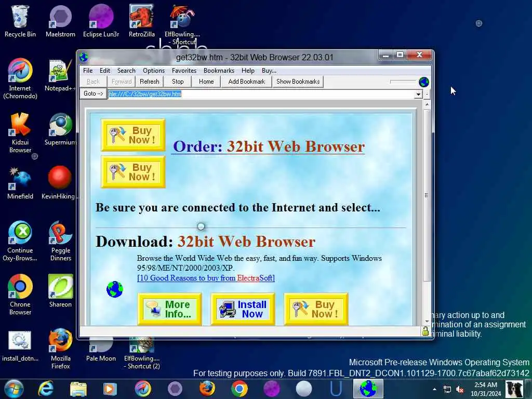Open Google Chrome from the taskbar

239,389
